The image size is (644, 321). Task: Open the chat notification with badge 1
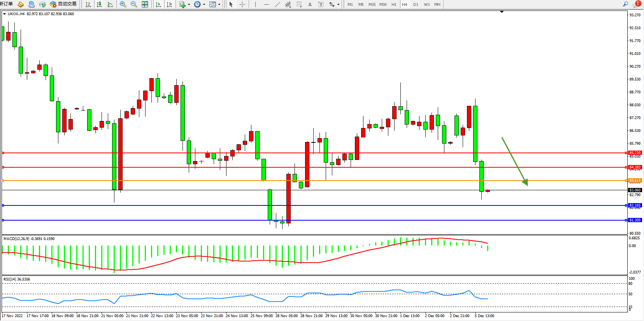click(x=637, y=4)
